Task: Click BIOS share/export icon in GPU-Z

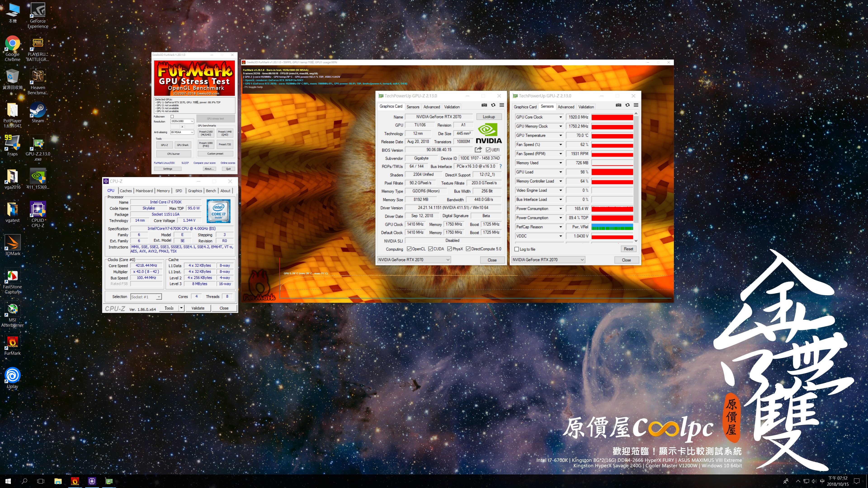Action: click(x=478, y=150)
